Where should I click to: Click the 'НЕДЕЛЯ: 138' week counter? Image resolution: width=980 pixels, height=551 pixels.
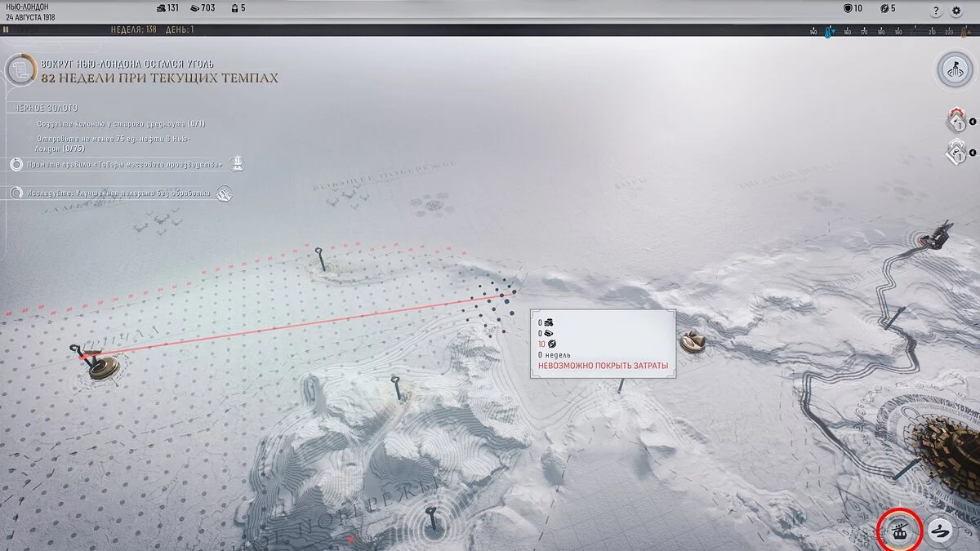point(134,29)
